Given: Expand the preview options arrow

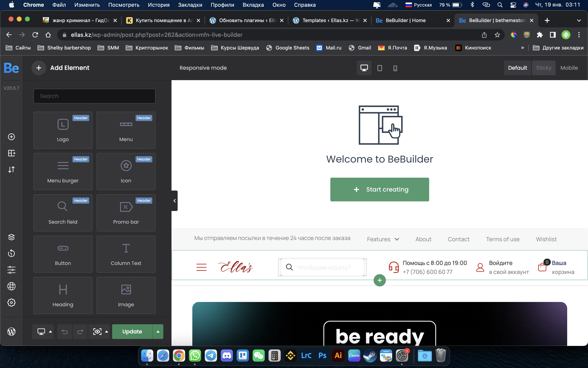Looking at the screenshot, I should point(106,331).
